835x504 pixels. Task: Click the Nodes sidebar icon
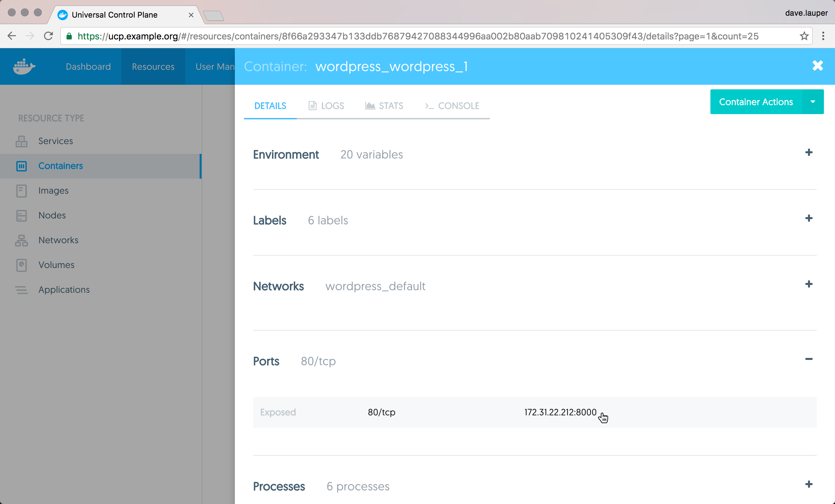click(x=21, y=215)
